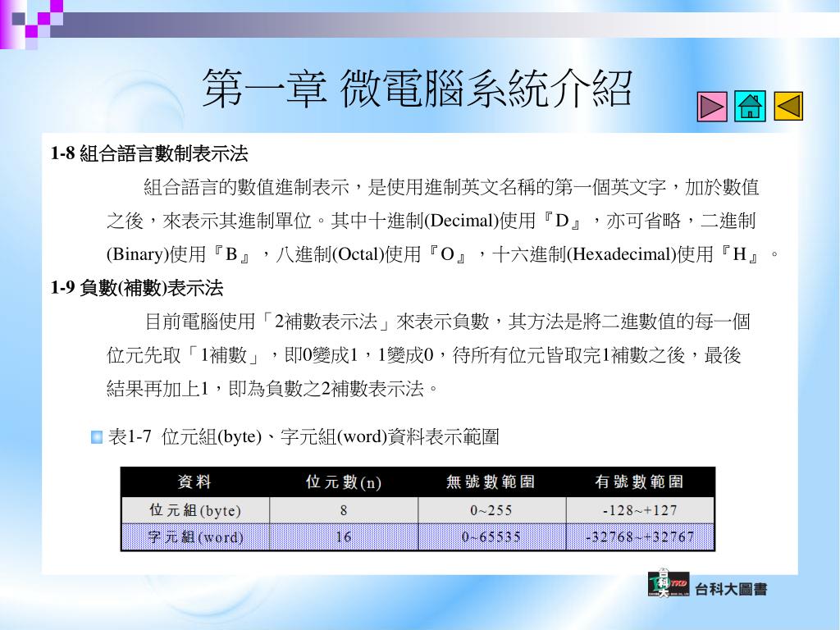The width and height of the screenshot is (840, 630).
Task: Click heading 1-9 負數(補數)表示法
Action: click(137, 288)
